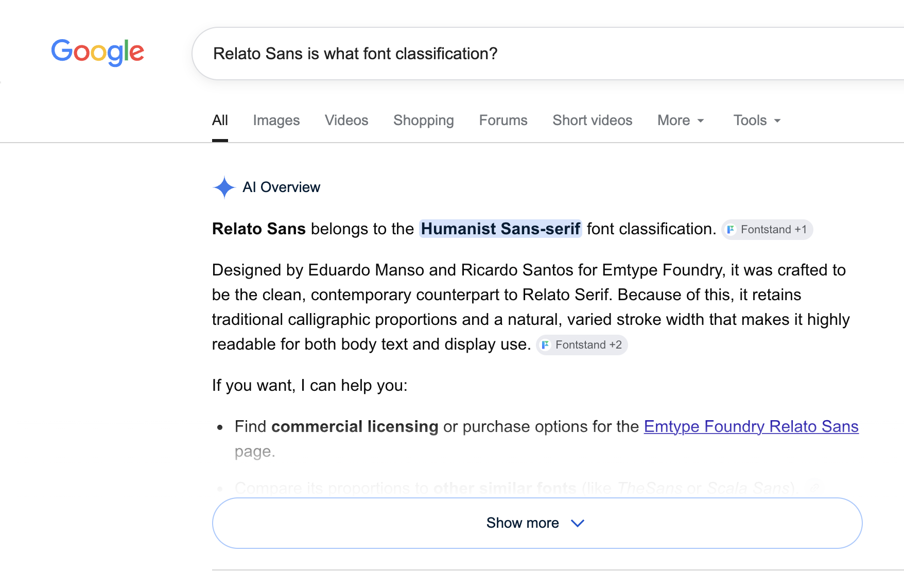Click the AI Overview sparkle icon
The image size is (904, 588).
tap(224, 187)
